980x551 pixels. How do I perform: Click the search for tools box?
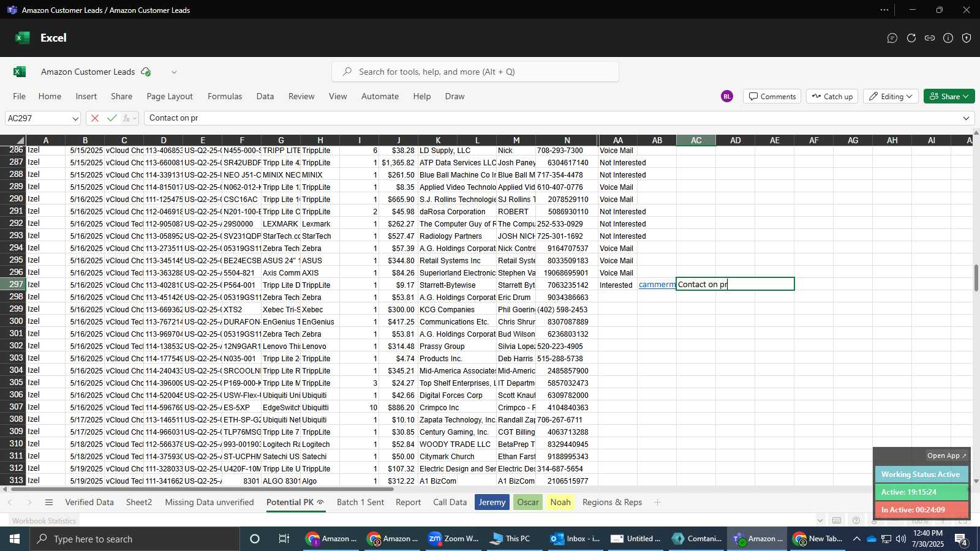point(475,72)
